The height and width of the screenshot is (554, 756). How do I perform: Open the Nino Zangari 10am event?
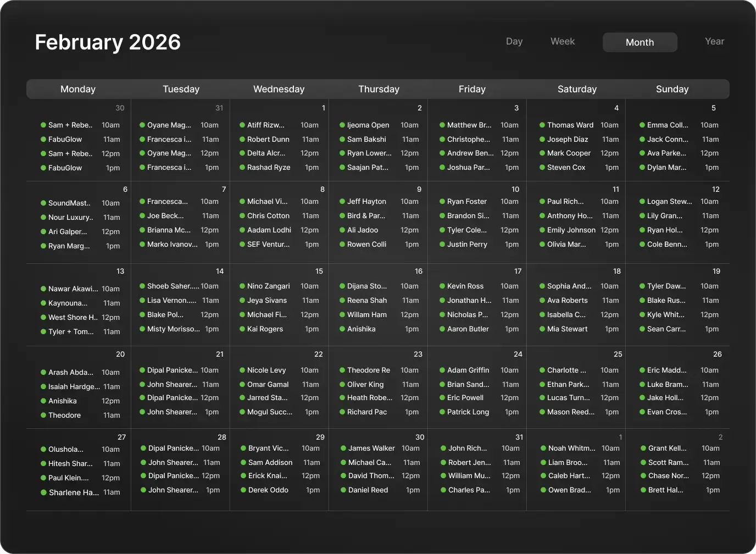click(x=279, y=286)
